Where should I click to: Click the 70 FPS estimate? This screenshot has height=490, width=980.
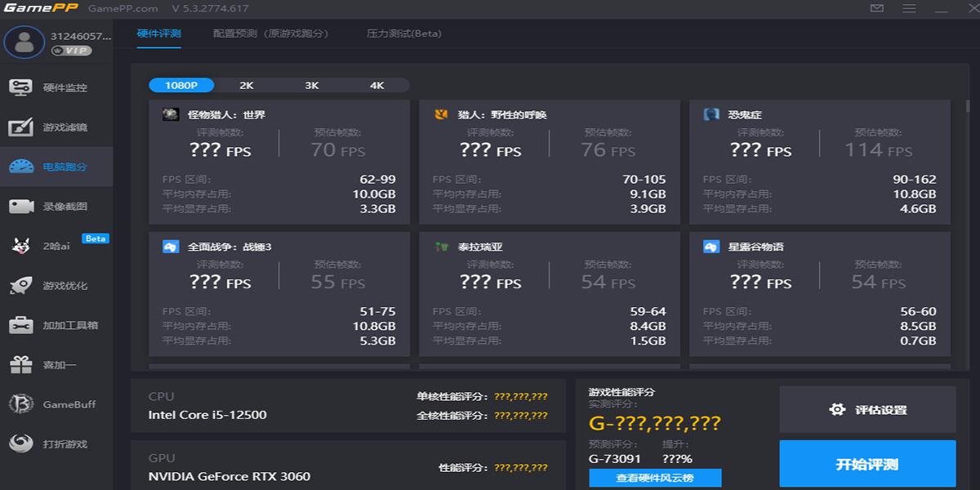[337, 150]
